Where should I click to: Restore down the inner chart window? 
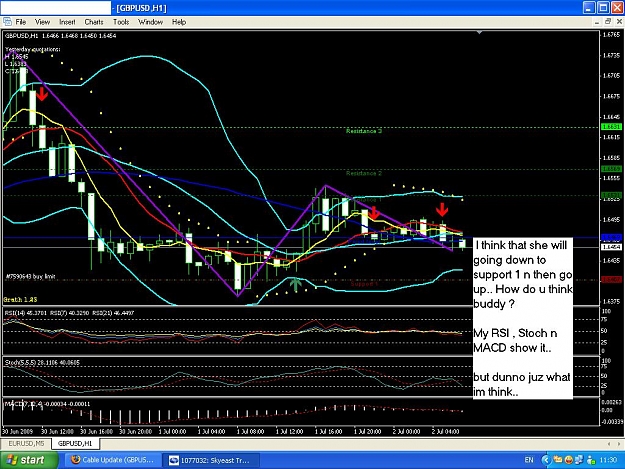click(607, 22)
